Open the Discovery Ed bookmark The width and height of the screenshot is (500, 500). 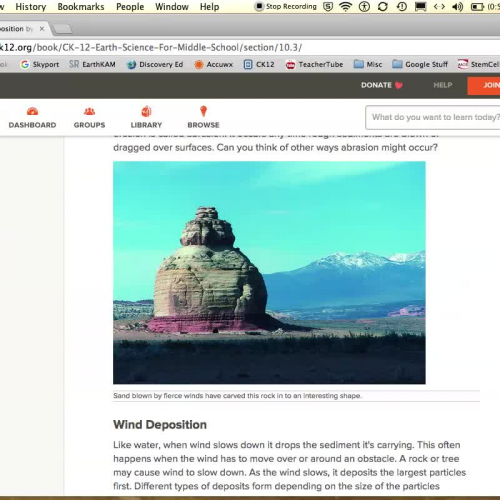[x=155, y=64]
